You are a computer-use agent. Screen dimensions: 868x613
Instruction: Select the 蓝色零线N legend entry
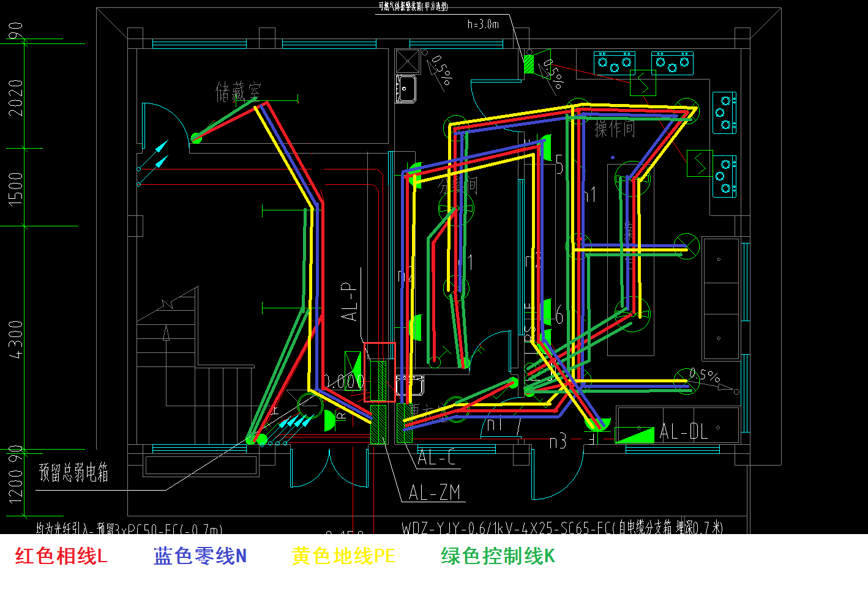[x=200, y=556]
